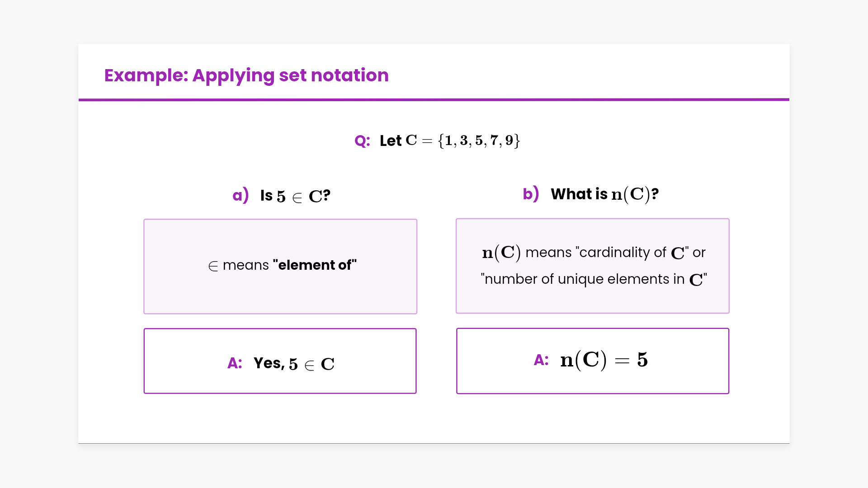The height and width of the screenshot is (488, 868).
Task: Click the word "Yes," in the left answer
Action: (269, 363)
